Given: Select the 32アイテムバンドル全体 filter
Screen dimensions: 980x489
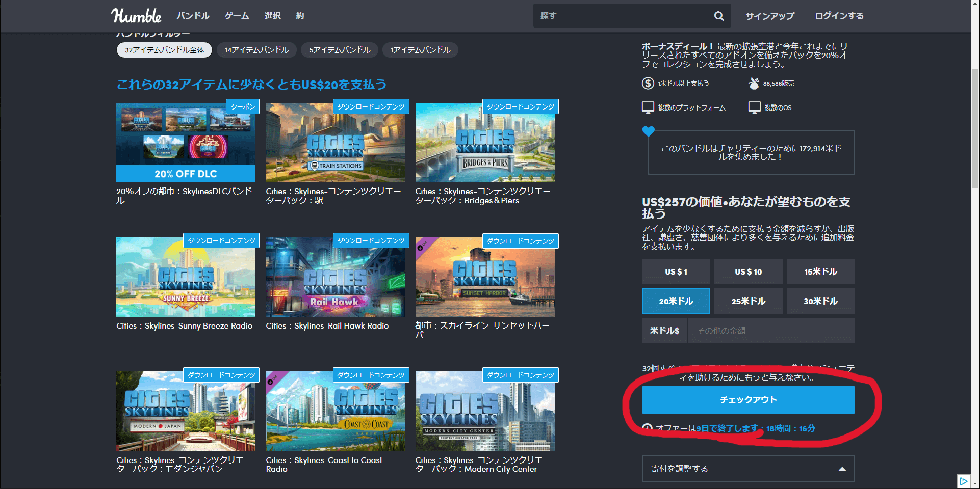Looking at the screenshot, I should click(164, 50).
